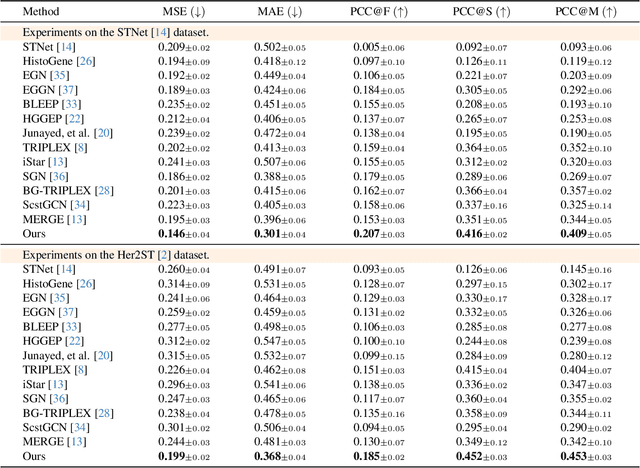Click the EGN PCC@S cell '0.330±0.17'
Image resolution: width=640 pixels, height=468 pixels.
coord(482,298)
